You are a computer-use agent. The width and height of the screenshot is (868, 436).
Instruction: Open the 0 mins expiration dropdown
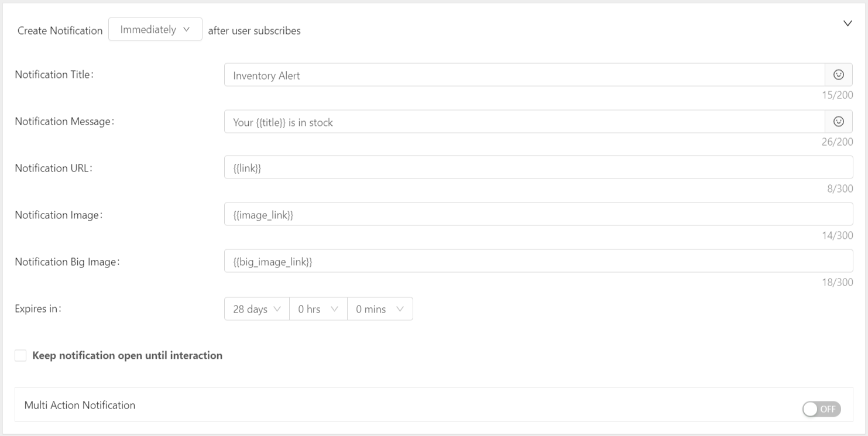[380, 308]
